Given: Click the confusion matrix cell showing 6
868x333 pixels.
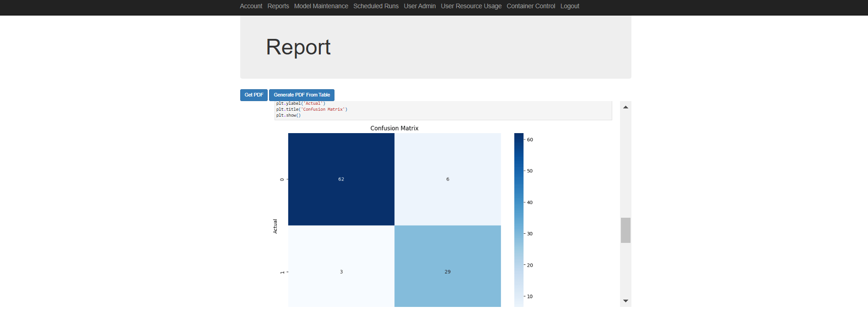Looking at the screenshot, I should point(447,179).
